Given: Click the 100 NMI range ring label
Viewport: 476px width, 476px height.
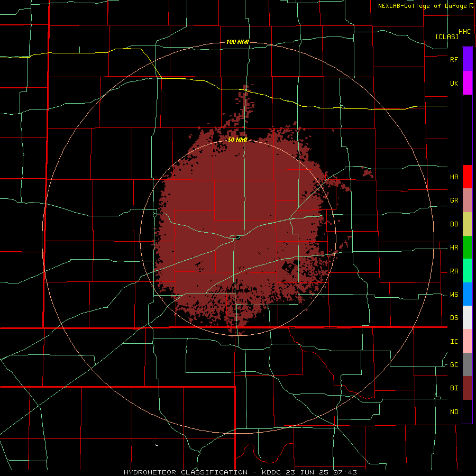Looking at the screenshot, I should pyautogui.click(x=237, y=42).
